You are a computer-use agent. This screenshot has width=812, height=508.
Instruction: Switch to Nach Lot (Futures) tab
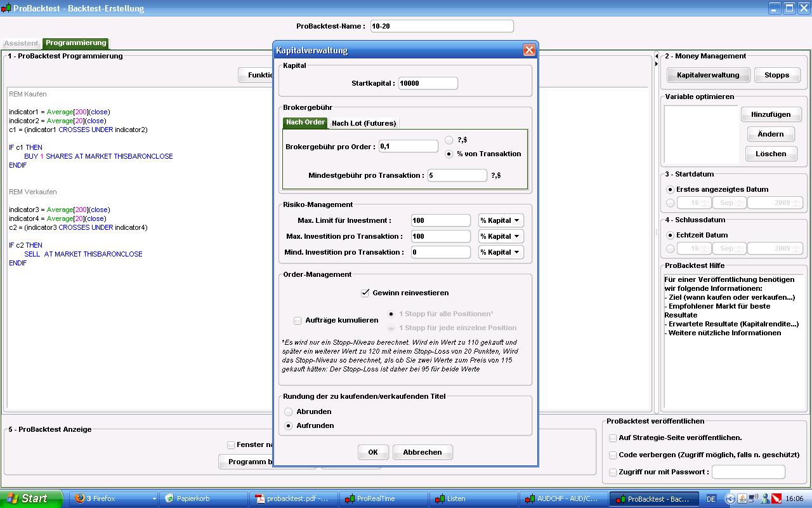point(363,123)
